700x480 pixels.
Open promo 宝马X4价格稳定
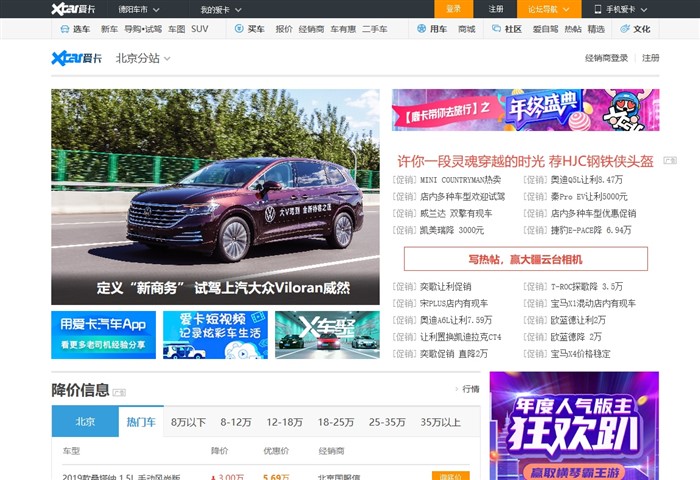tap(580, 354)
